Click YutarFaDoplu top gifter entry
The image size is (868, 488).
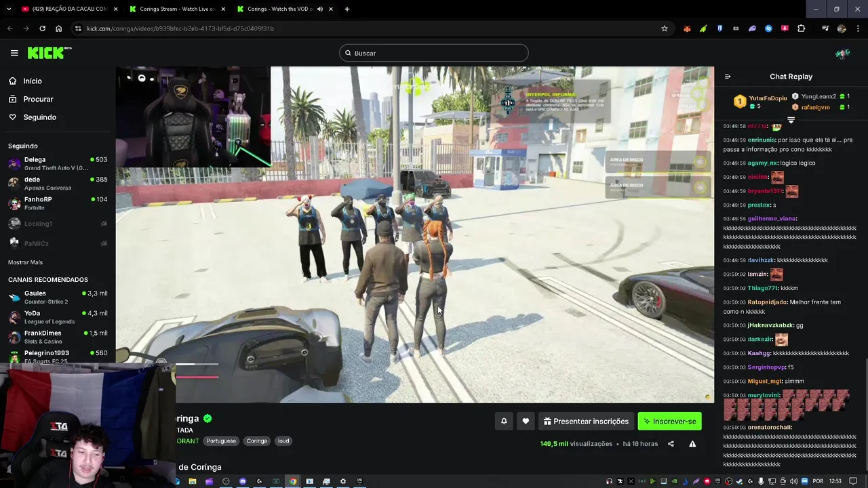(x=761, y=102)
